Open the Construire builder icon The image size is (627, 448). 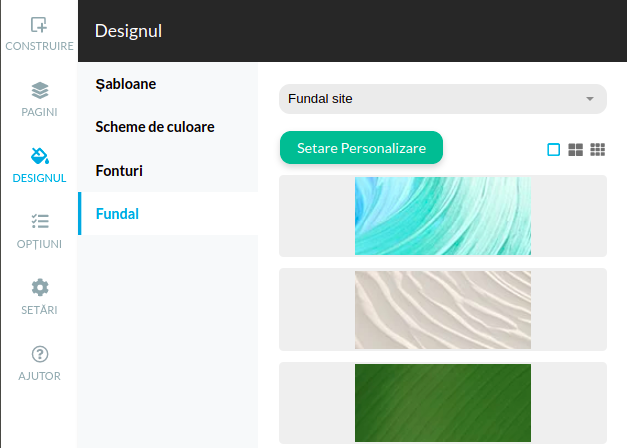(x=39, y=25)
